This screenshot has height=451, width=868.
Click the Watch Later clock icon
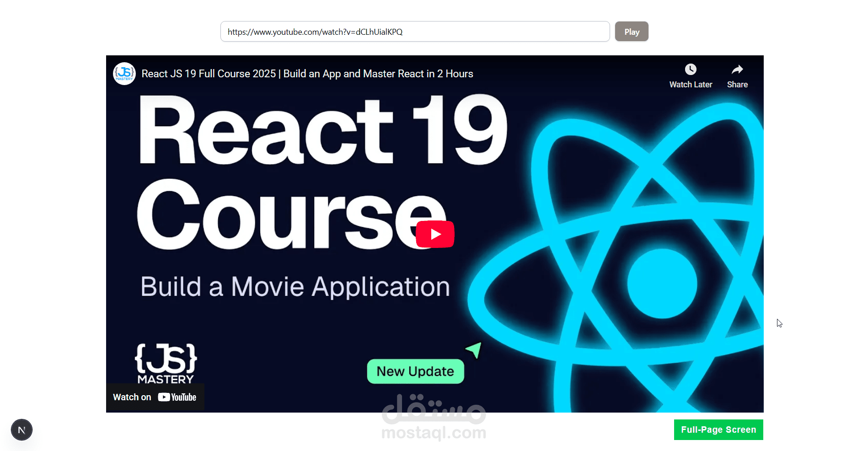(x=691, y=70)
